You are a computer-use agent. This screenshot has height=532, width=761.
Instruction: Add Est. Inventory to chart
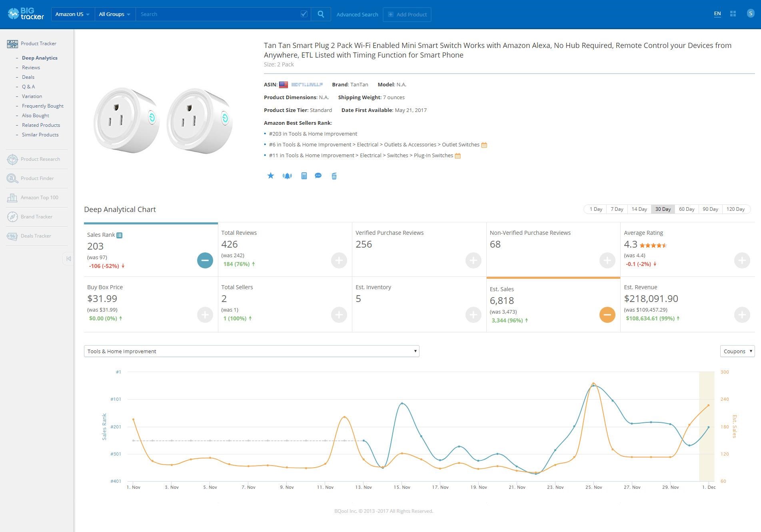tap(473, 315)
